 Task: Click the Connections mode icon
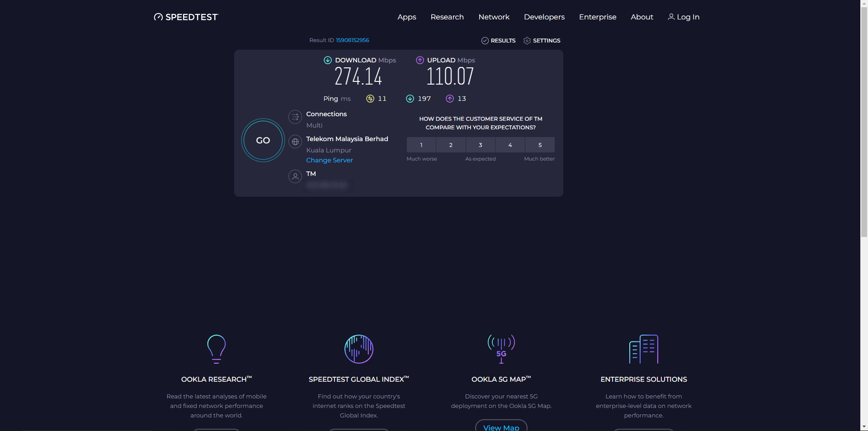coord(295,117)
